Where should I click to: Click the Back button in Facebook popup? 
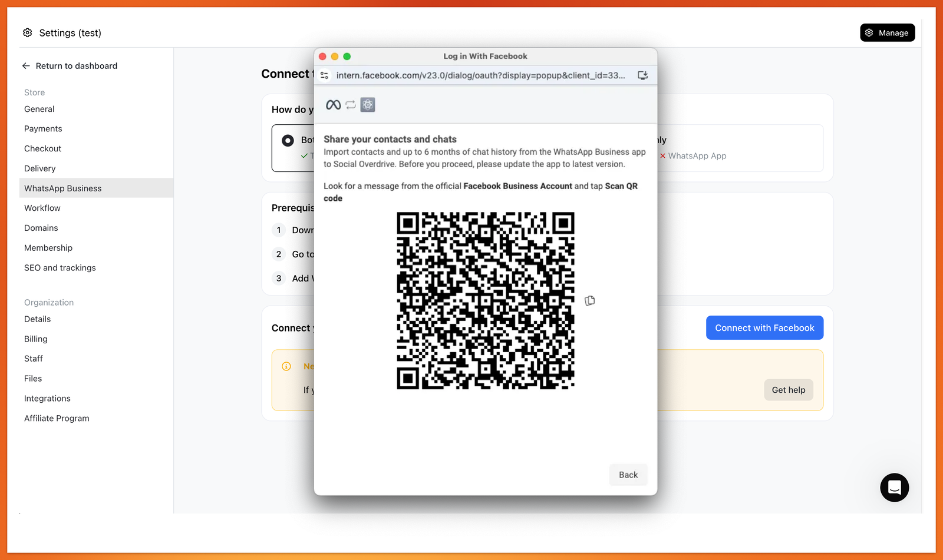(628, 475)
